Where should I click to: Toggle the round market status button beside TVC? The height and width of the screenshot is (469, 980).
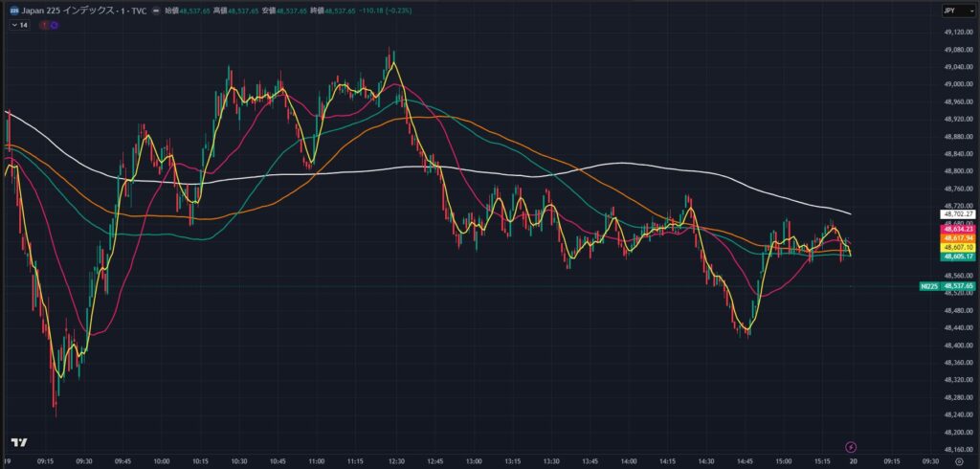pos(155,11)
